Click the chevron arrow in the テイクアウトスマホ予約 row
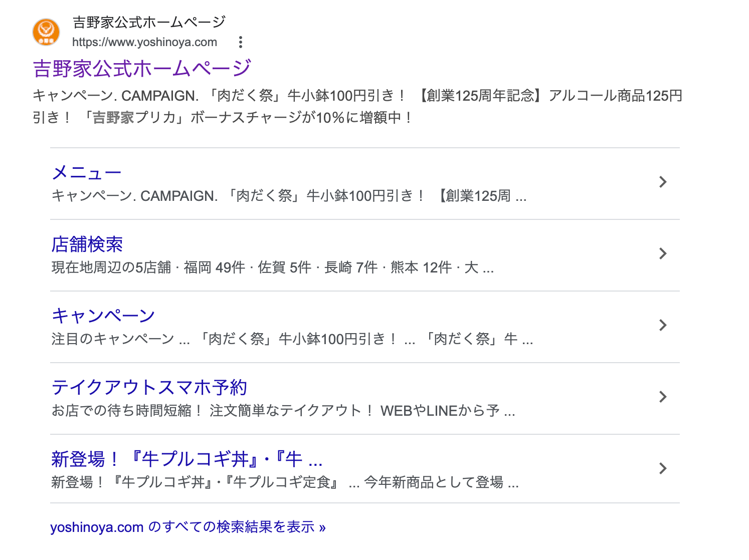 (x=663, y=397)
